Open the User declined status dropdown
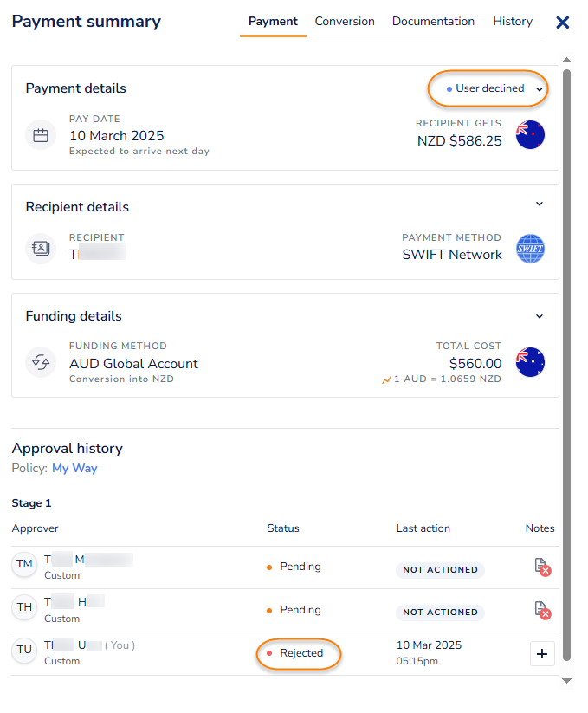This screenshot has width=588, height=713. [x=489, y=88]
